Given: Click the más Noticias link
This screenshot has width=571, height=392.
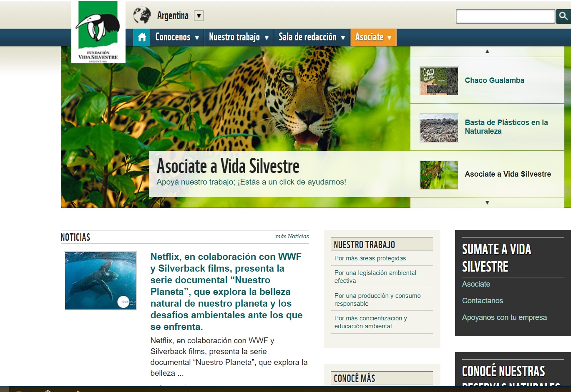Looking at the screenshot, I should pyautogui.click(x=292, y=236).
